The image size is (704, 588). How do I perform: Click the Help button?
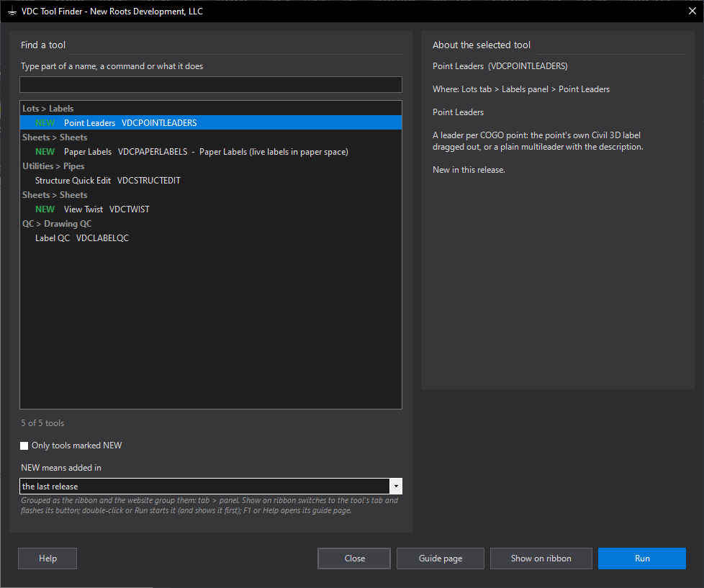tap(48, 558)
